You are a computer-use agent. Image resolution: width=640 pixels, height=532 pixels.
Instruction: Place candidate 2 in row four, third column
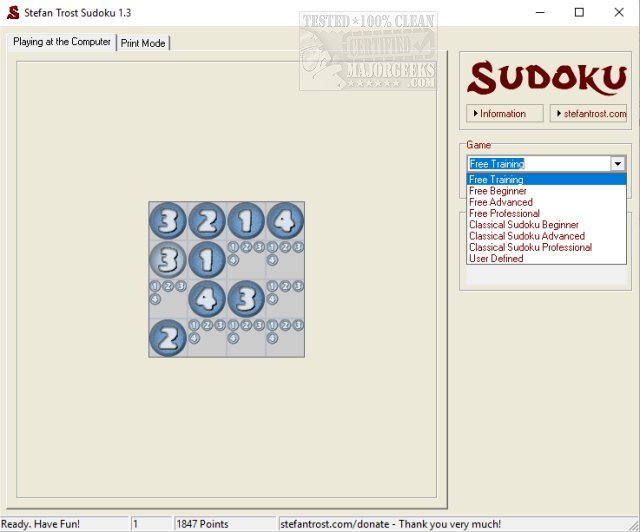tap(246, 325)
